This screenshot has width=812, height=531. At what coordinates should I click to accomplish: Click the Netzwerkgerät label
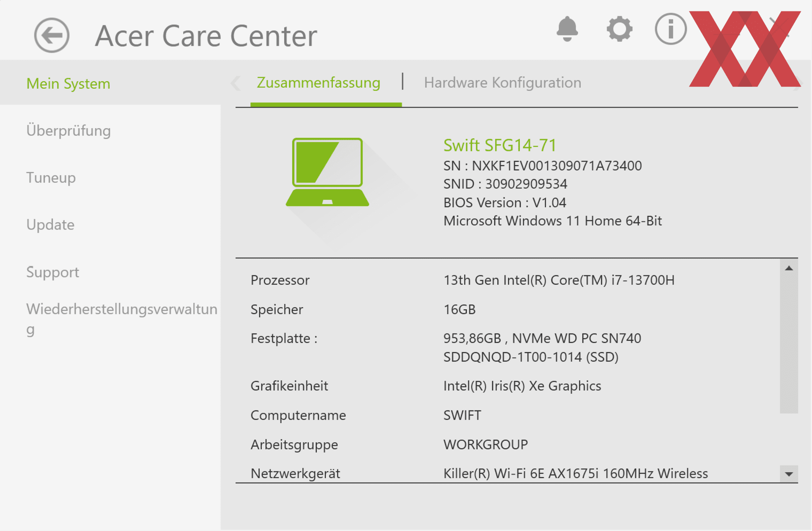click(295, 473)
